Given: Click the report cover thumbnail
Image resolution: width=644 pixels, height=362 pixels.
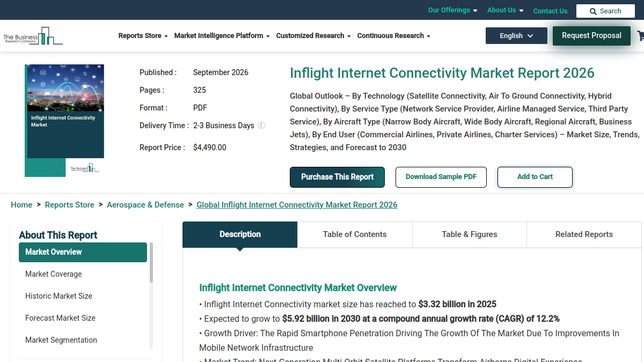Looking at the screenshot, I should pos(64,121).
